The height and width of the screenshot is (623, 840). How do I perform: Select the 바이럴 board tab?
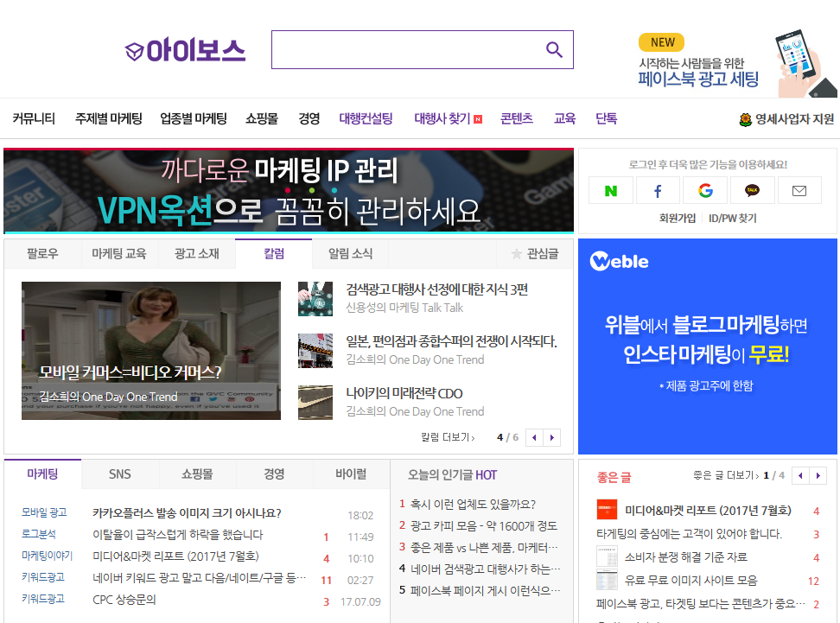pos(351,474)
